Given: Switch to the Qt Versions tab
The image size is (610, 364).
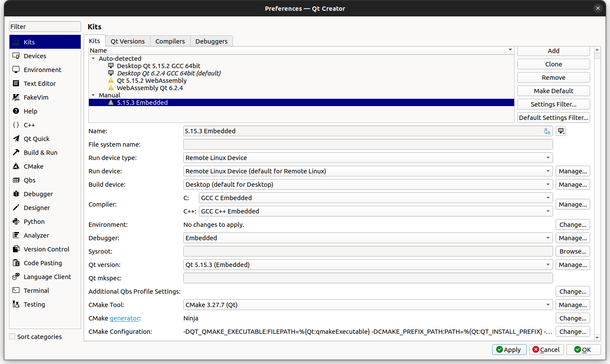Looking at the screenshot, I should click(127, 41).
